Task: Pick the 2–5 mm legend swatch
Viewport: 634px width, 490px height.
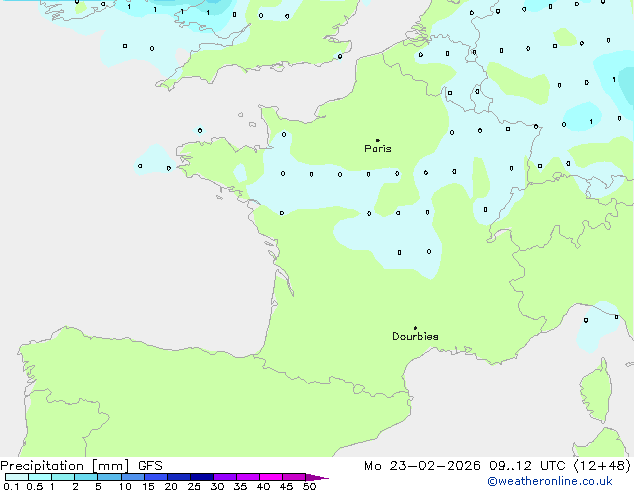Action: pyautogui.click(x=86, y=477)
